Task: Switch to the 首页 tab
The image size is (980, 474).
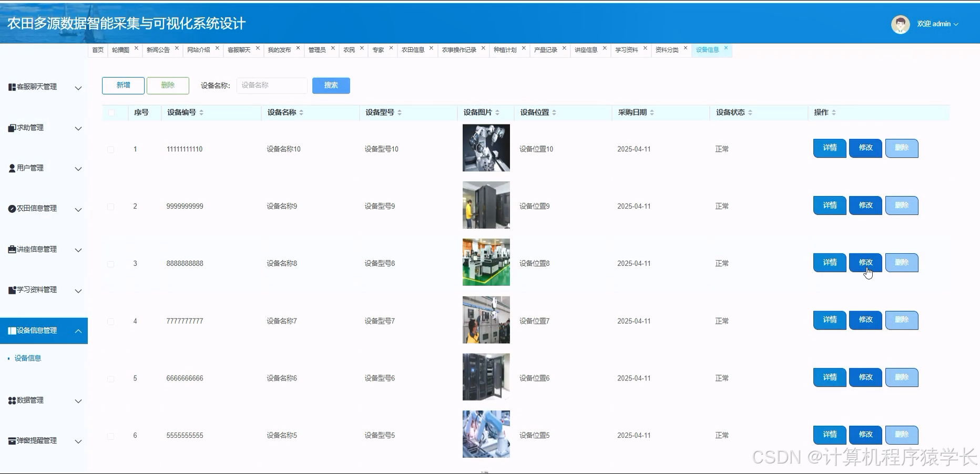Action: click(x=98, y=50)
